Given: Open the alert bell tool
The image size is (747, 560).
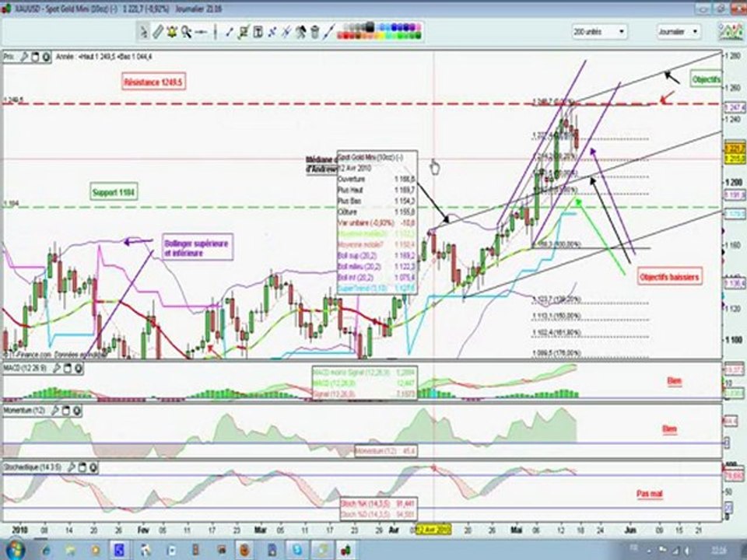Looking at the screenshot, I should click(172, 32).
